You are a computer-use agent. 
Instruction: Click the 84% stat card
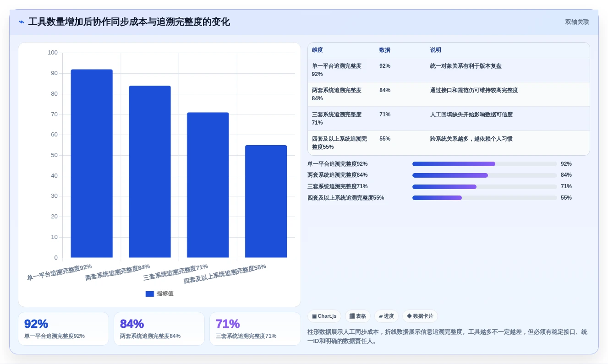click(159, 329)
